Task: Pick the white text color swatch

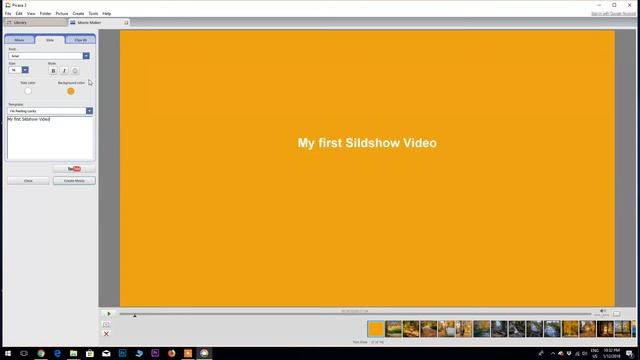Action: [28, 91]
